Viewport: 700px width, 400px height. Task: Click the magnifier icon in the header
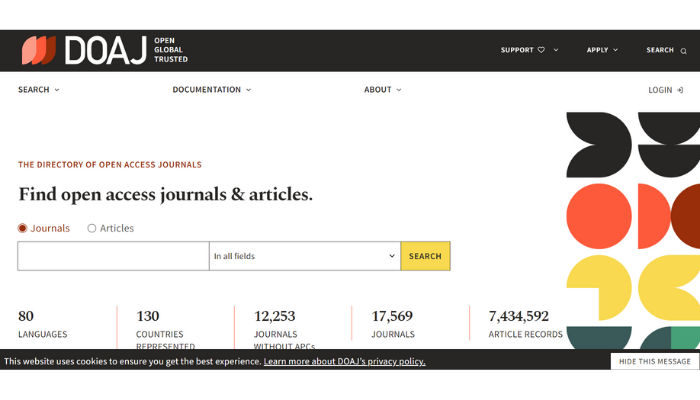[x=683, y=51]
